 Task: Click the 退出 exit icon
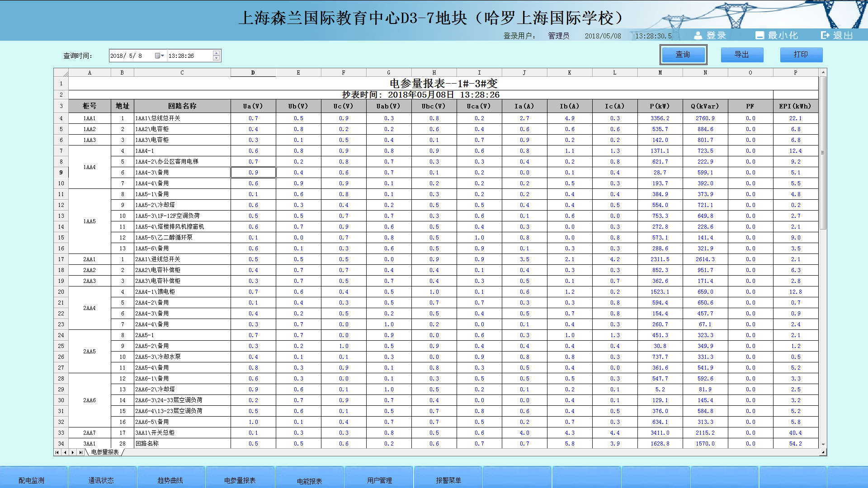825,35
